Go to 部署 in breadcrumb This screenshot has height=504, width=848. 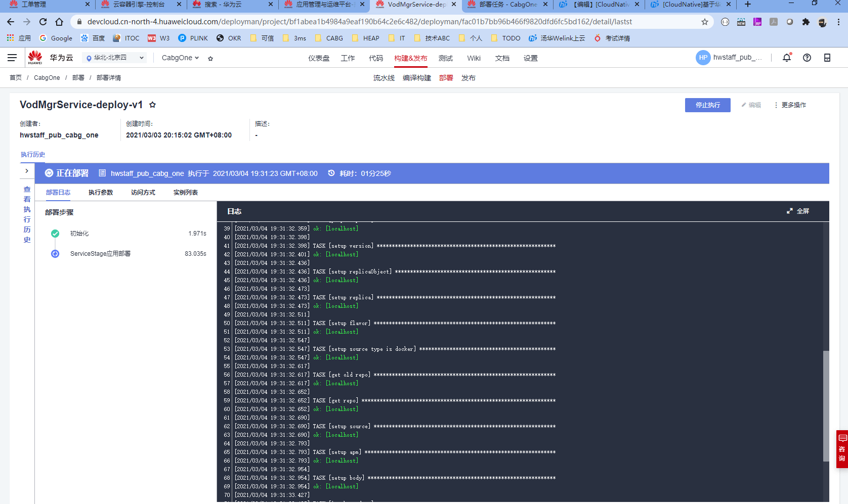(x=78, y=78)
